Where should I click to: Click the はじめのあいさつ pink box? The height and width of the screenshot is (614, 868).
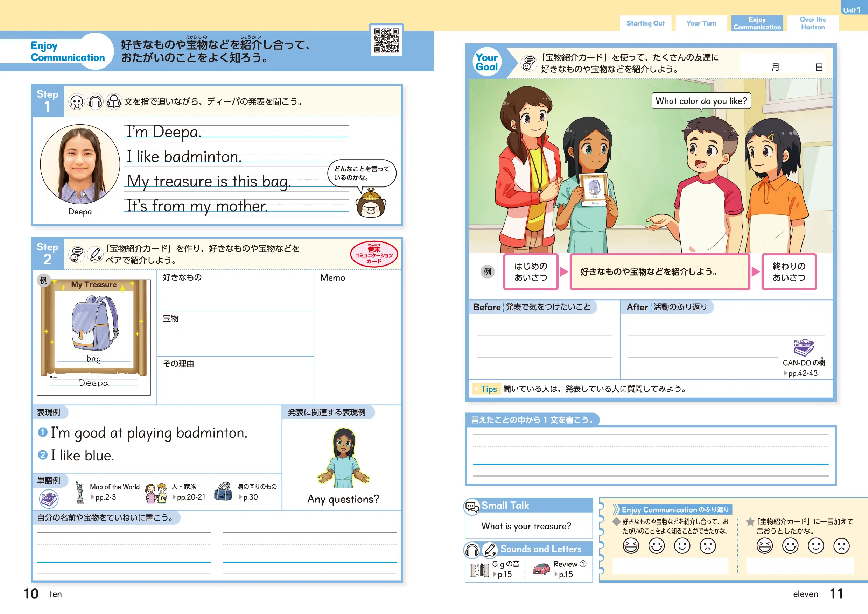[530, 272]
